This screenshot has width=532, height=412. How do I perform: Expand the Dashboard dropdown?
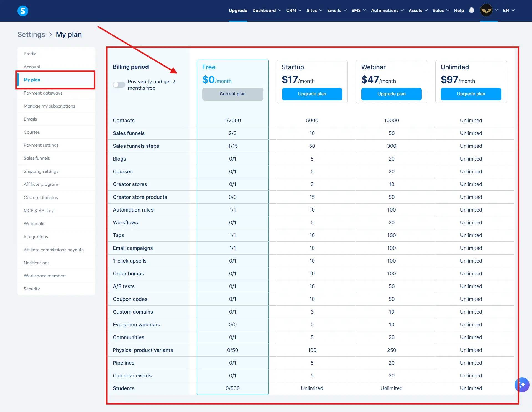click(267, 10)
